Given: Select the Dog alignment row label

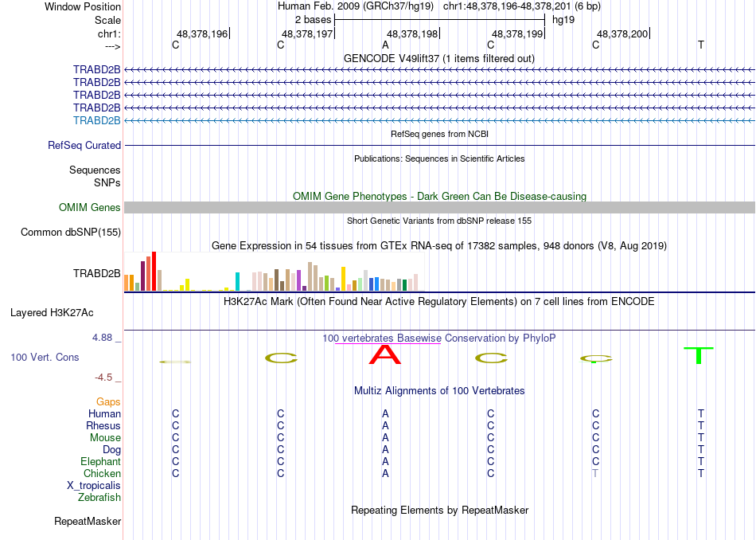Looking at the screenshot, I should [112, 450].
